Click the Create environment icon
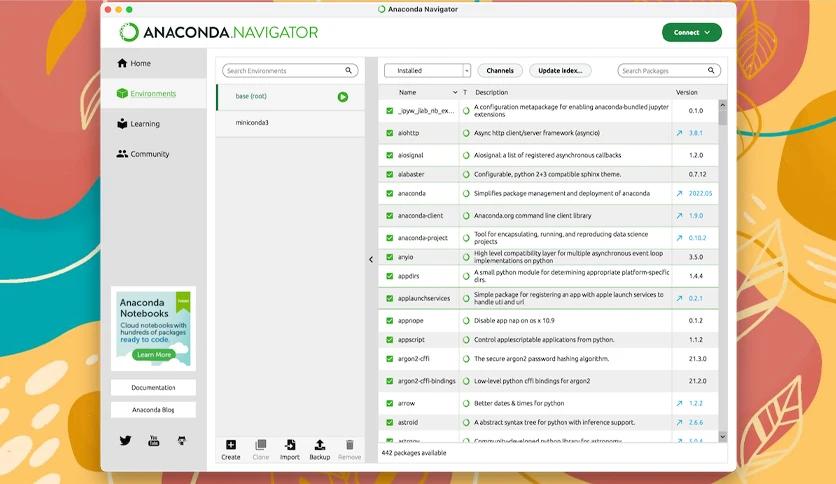The height and width of the screenshot is (484, 836). (231, 445)
